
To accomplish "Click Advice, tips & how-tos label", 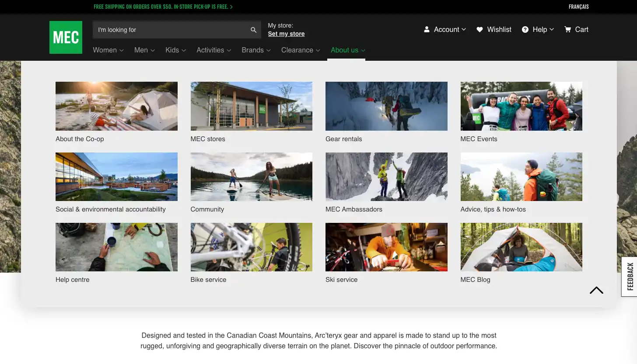I will point(493,209).
